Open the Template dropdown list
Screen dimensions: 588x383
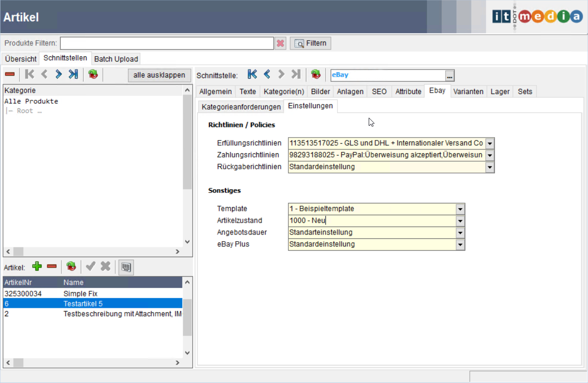click(460, 209)
